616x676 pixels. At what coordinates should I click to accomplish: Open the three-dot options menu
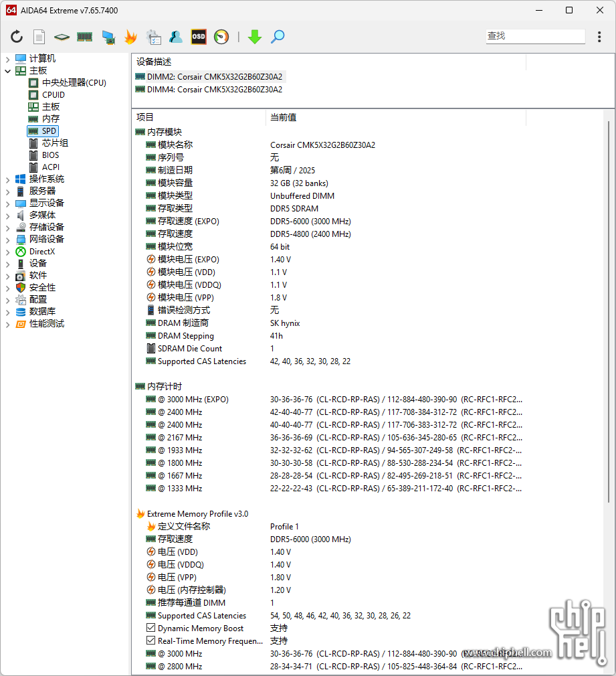tap(599, 37)
